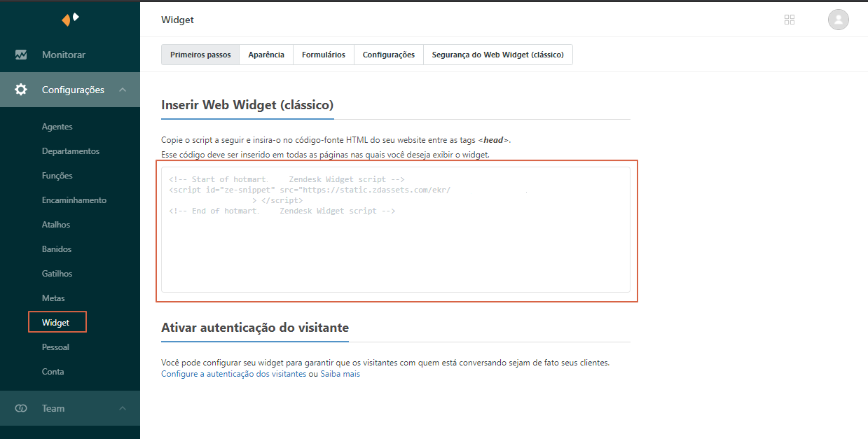Click the Configurações sidebar label

pyautogui.click(x=73, y=90)
